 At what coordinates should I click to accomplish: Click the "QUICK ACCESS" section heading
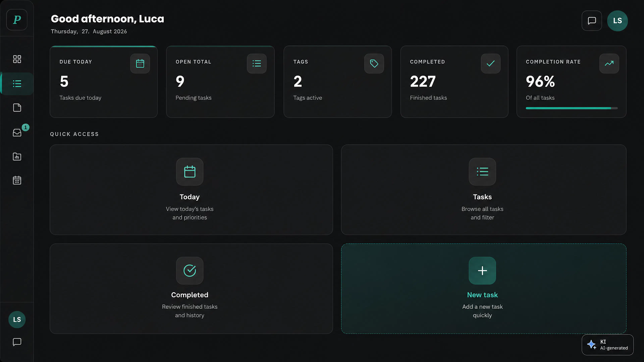point(74,134)
